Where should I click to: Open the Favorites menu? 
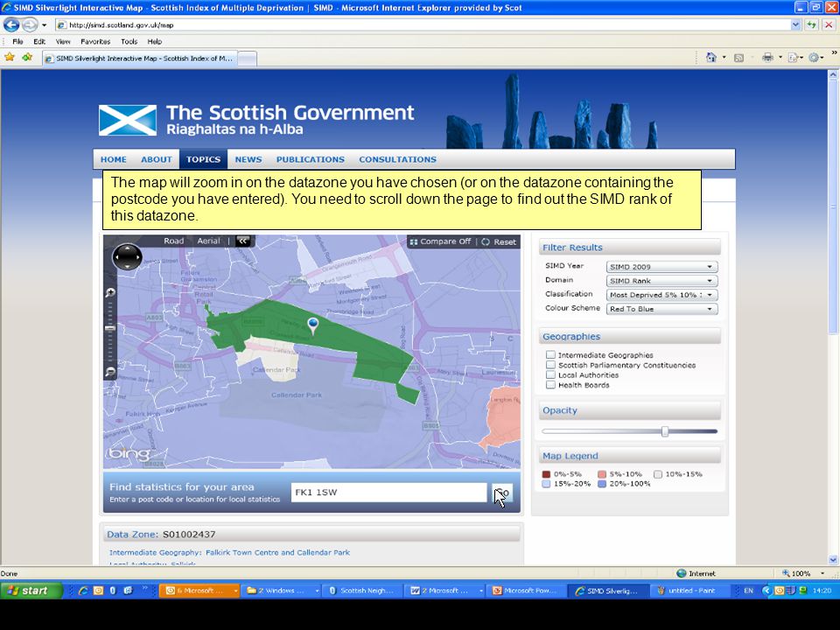point(95,41)
